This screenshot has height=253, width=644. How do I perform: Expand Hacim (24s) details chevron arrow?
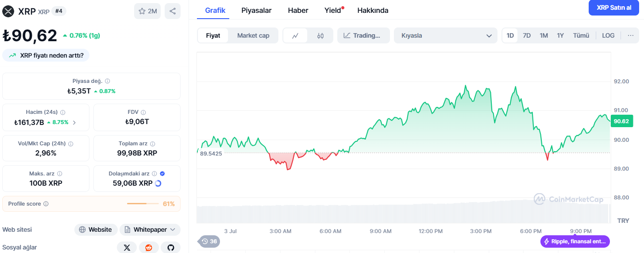[74, 122]
